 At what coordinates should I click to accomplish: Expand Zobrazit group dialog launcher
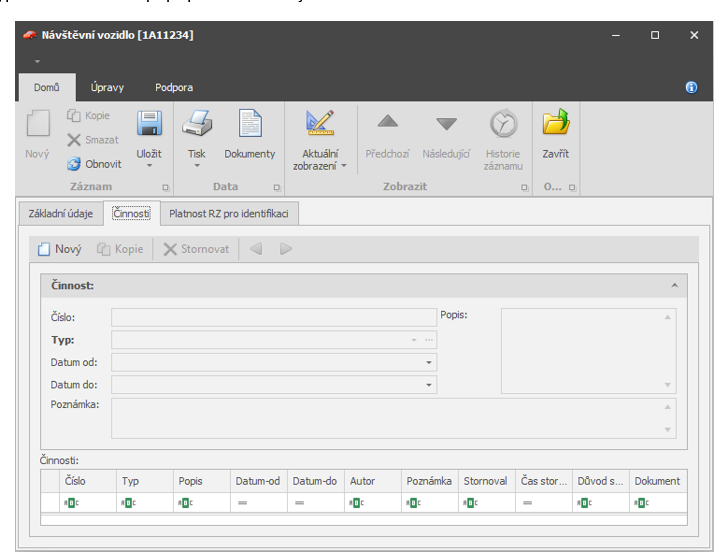524,187
